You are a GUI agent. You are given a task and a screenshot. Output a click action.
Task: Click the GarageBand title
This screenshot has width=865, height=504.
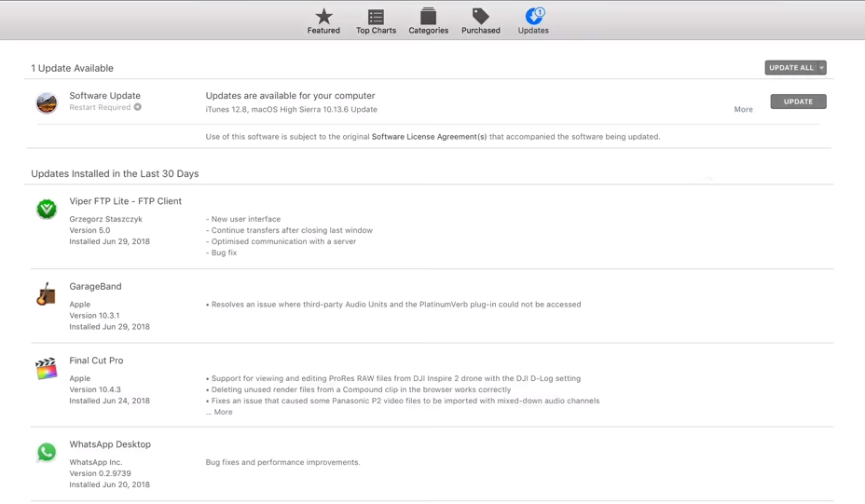tap(95, 286)
